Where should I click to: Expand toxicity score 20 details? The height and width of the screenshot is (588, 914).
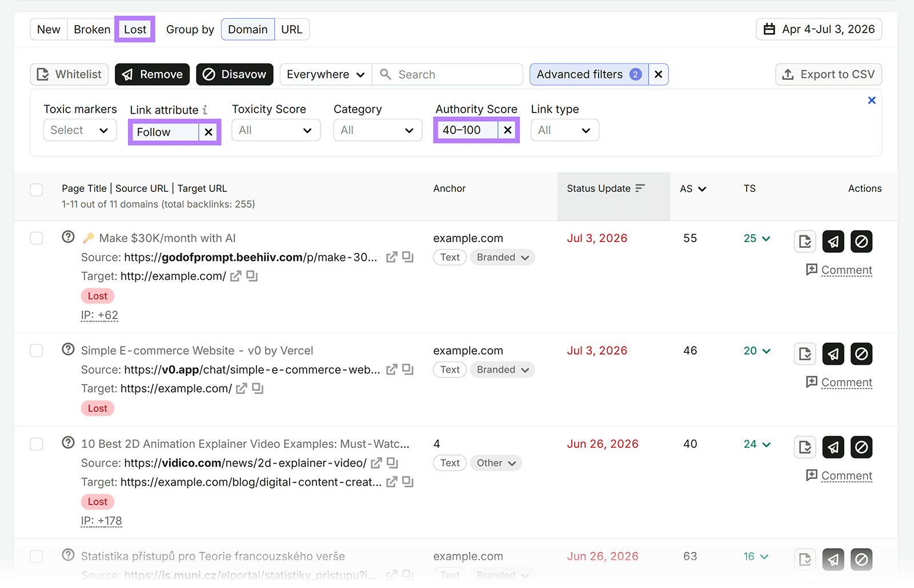[x=757, y=351]
